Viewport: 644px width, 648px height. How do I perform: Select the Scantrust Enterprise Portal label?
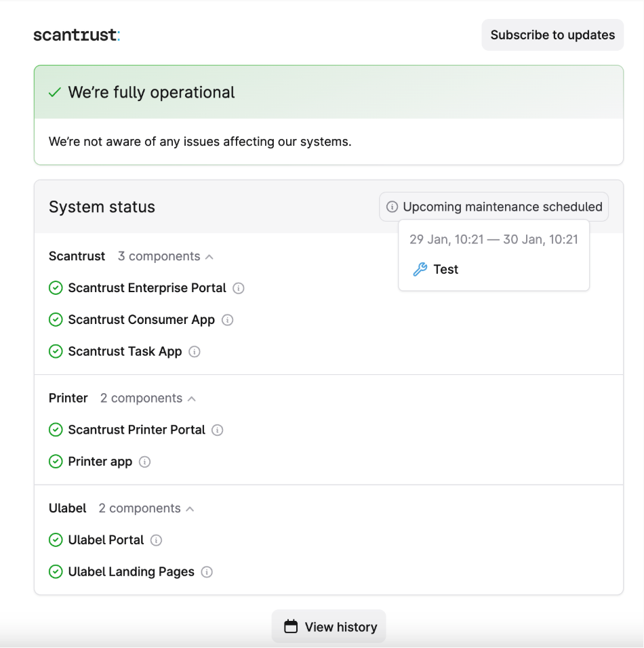(x=147, y=287)
